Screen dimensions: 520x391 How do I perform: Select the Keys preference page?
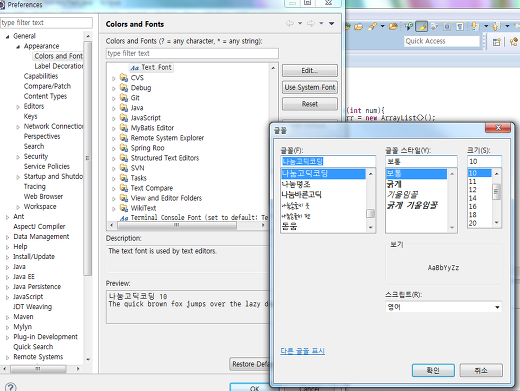click(x=30, y=116)
